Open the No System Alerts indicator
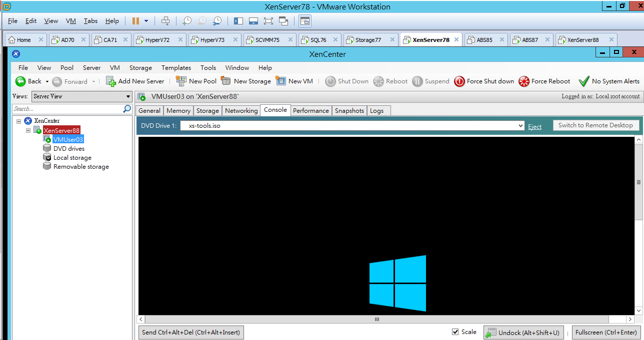Viewport: 644px width, 340px height. click(609, 81)
